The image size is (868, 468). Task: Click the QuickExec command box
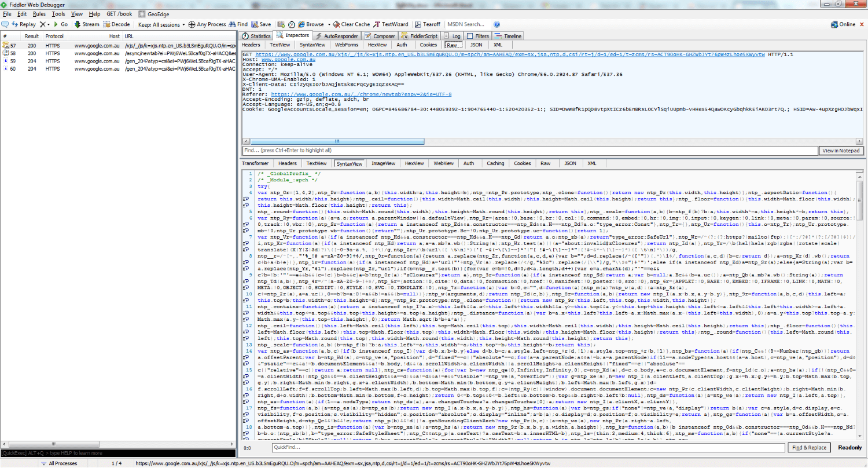click(118, 452)
